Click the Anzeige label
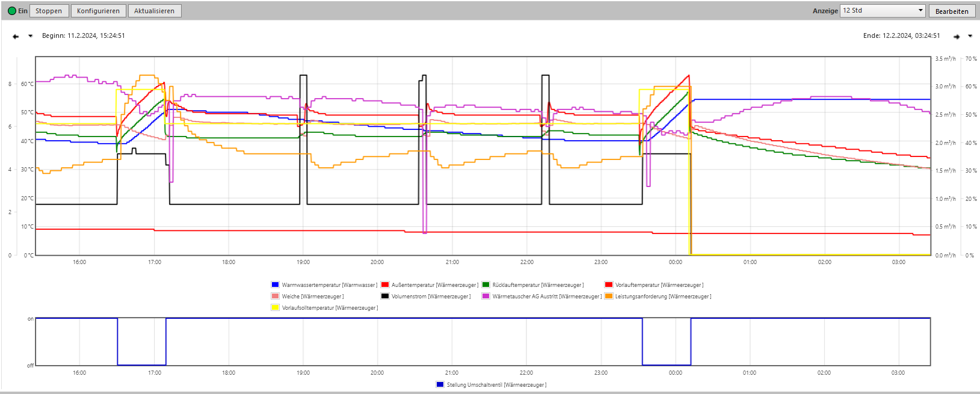Screen dimensions: 980x394 pos(825,11)
